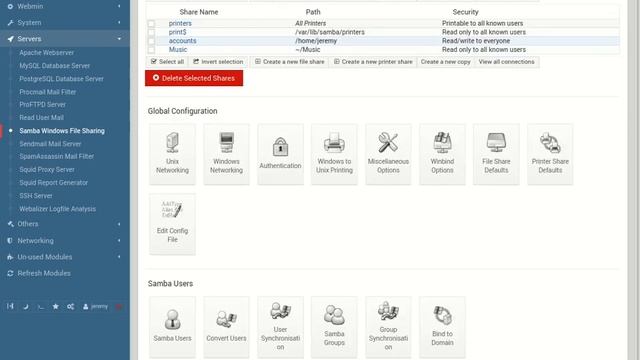Open Samba Windows File Sharing module
Viewport: 640px width, 360px height.
(x=62, y=131)
